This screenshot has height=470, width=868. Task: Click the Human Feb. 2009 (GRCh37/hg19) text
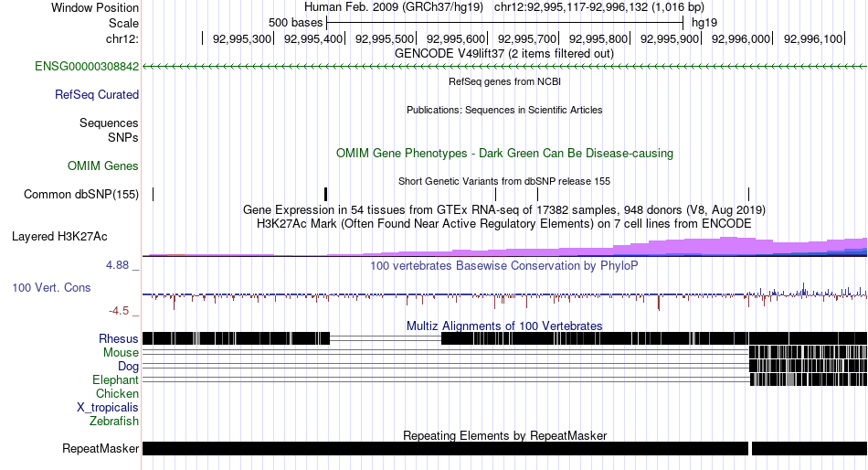point(394,7)
